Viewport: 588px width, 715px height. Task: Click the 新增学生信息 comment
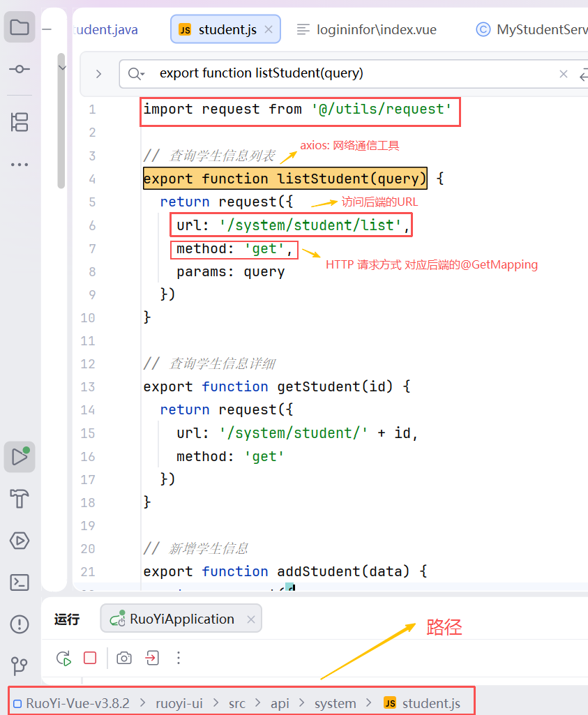coord(209,548)
